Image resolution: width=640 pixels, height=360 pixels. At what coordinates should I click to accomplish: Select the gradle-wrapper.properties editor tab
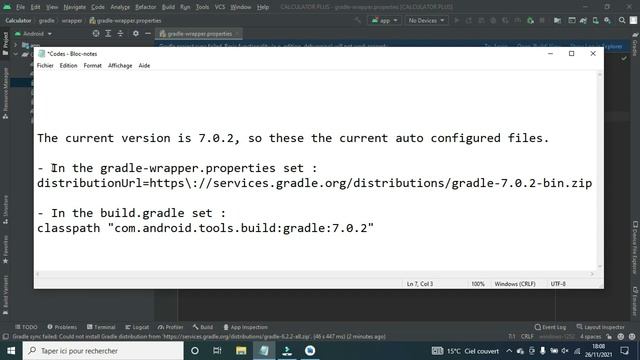click(199, 34)
